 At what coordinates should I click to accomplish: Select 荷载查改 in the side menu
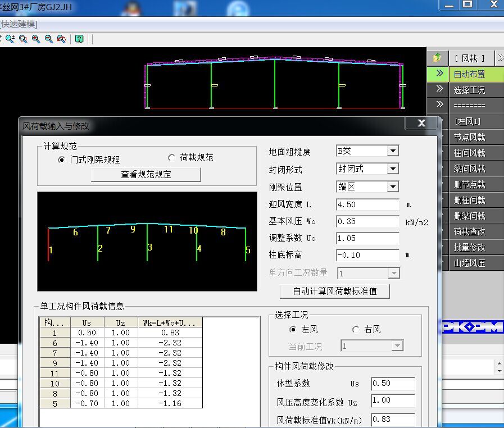click(x=476, y=231)
